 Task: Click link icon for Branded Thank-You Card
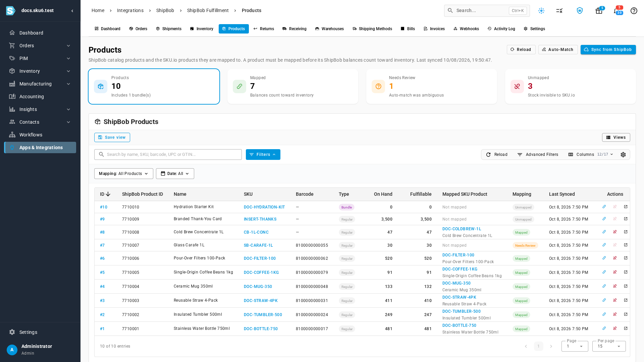(x=604, y=219)
